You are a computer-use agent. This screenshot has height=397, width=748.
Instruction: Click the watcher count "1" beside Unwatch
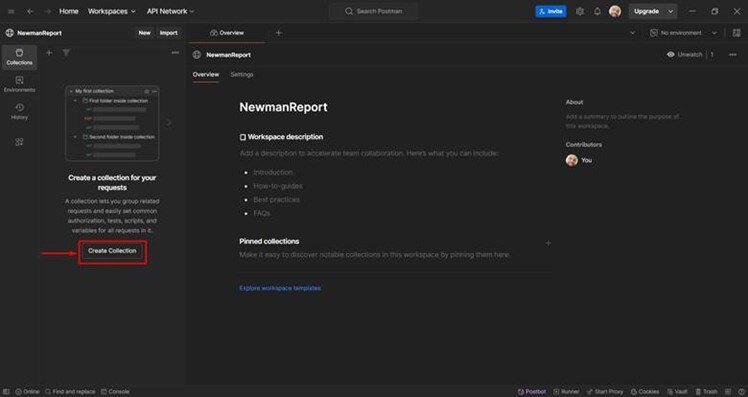[x=712, y=54]
